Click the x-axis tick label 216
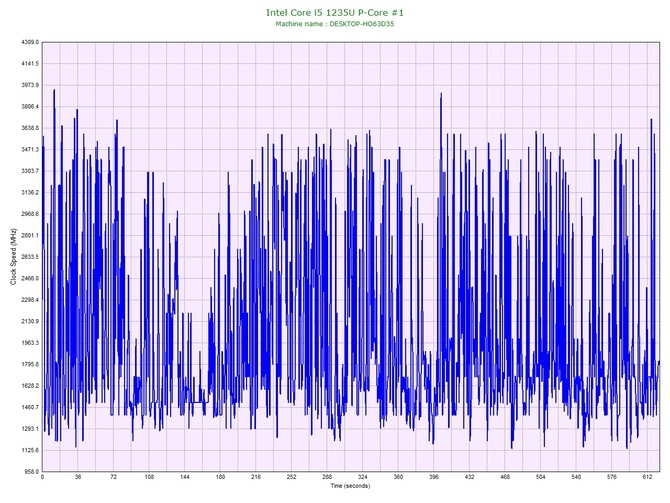 coord(256,477)
